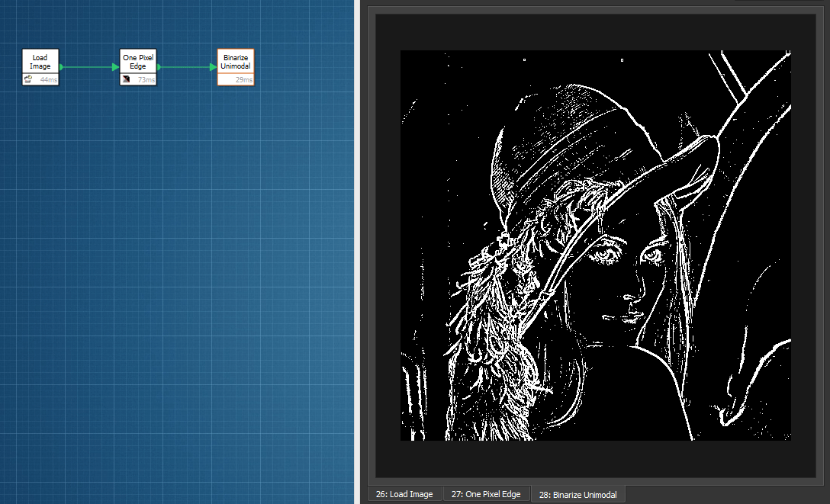This screenshot has height=504, width=830.
Task: Switch to the 27: One Pixel Edge tab
Action: (x=486, y=495)
